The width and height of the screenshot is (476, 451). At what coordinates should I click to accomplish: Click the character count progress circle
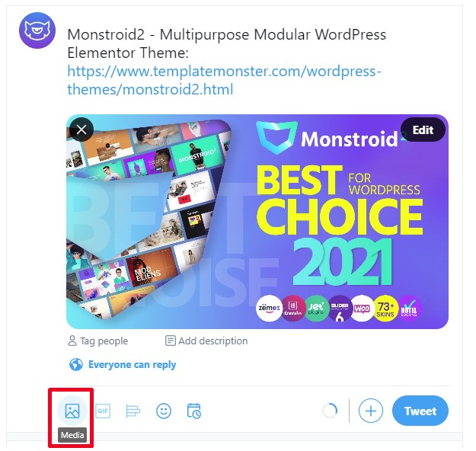pyautogui.click(x=330, y=411)
